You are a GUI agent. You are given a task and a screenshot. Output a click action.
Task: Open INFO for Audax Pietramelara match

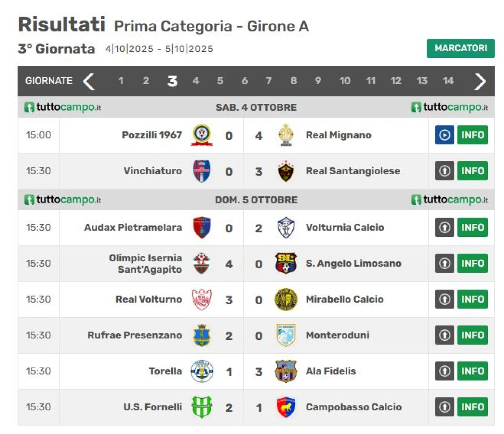click(472, 227)
